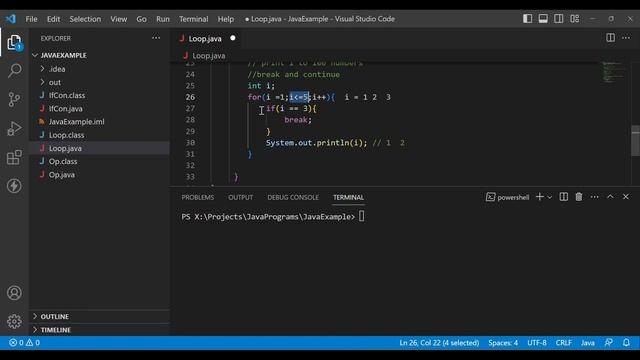The image size is (640, 360).
Task: Click the Java language mode selector
Action: point(588,343)
